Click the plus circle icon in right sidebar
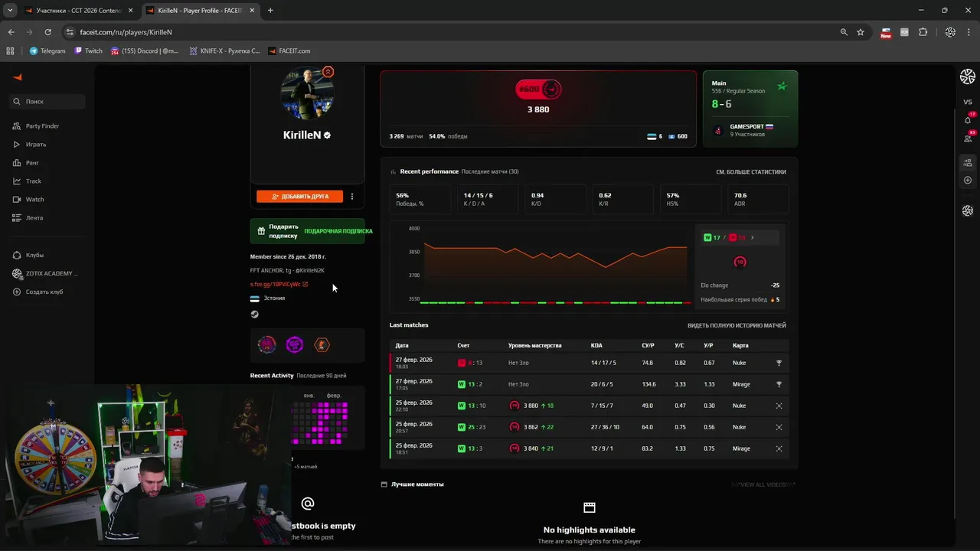 point(968,180)
